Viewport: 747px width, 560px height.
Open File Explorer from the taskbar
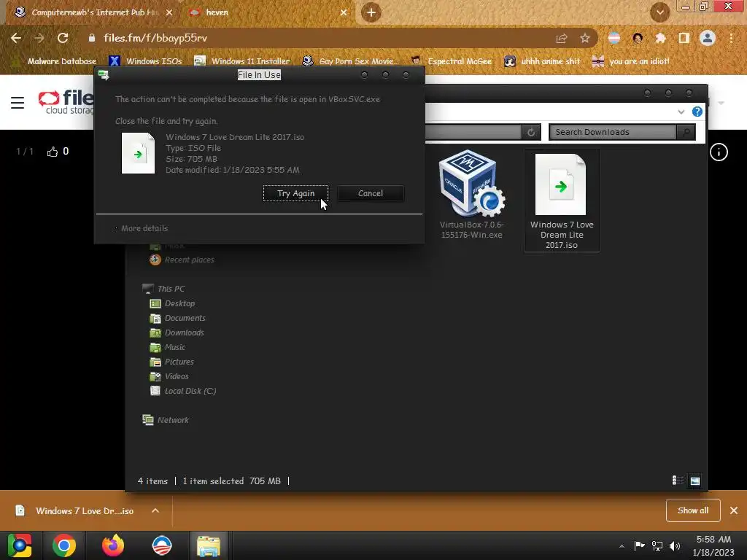(209, 545)
